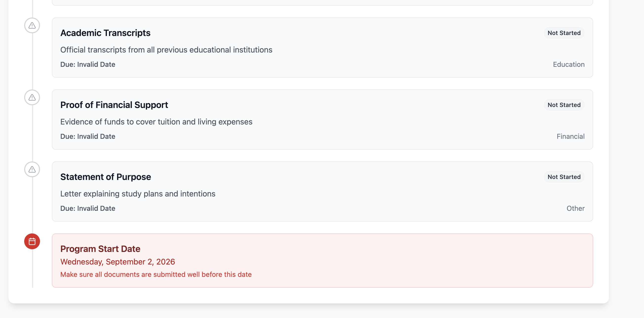Click warning icon beside Statement of Purpose

click(32, 170)
